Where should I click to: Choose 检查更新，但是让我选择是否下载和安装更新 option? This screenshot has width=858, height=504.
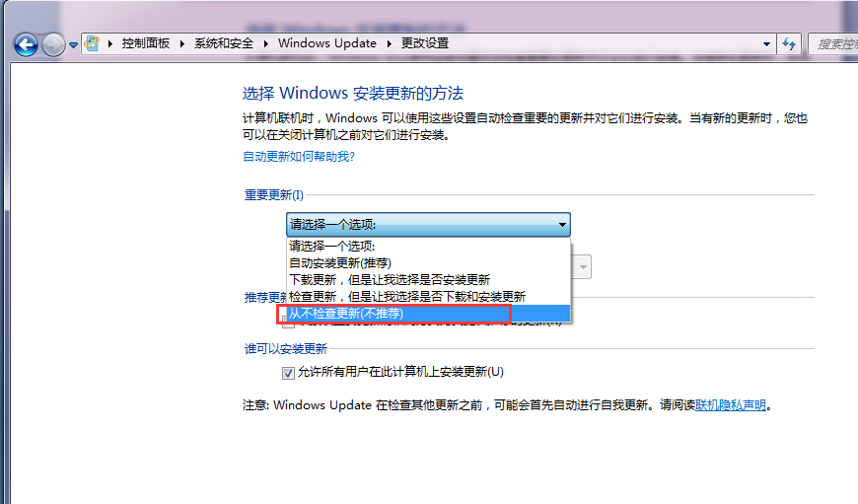pos(428,297)
